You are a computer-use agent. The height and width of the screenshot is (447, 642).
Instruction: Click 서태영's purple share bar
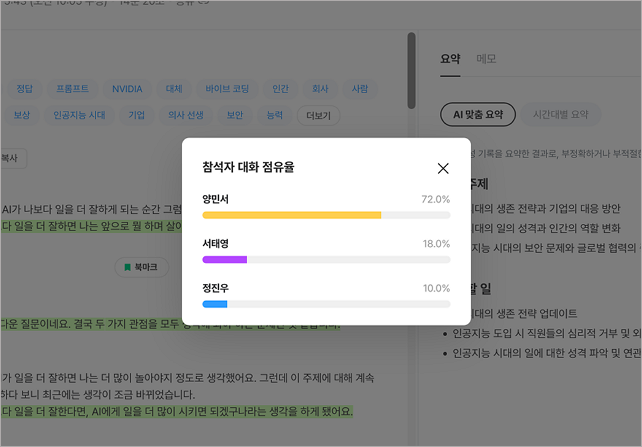(224, 260)
